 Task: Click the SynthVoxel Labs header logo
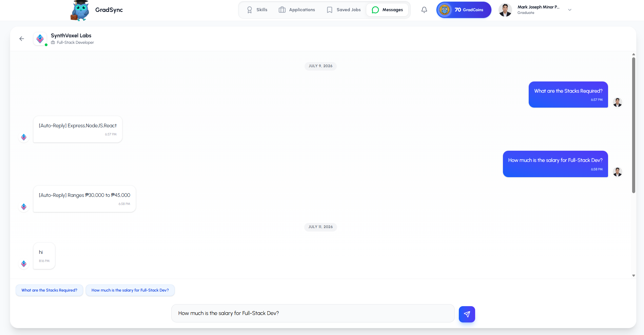pos(40,39)
